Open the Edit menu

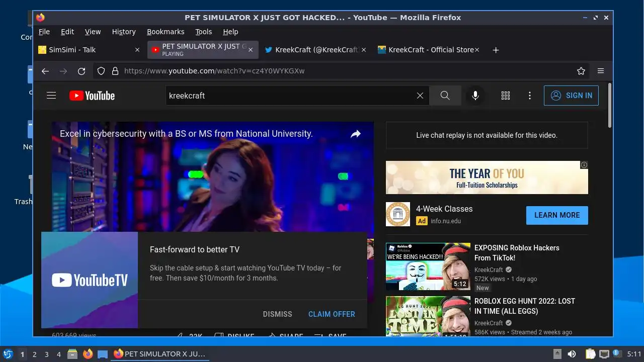67,32
